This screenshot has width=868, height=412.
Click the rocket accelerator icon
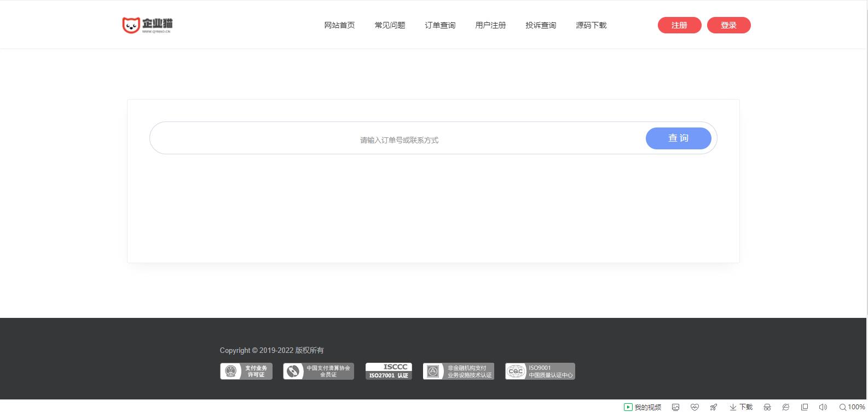tap(714, 407)
